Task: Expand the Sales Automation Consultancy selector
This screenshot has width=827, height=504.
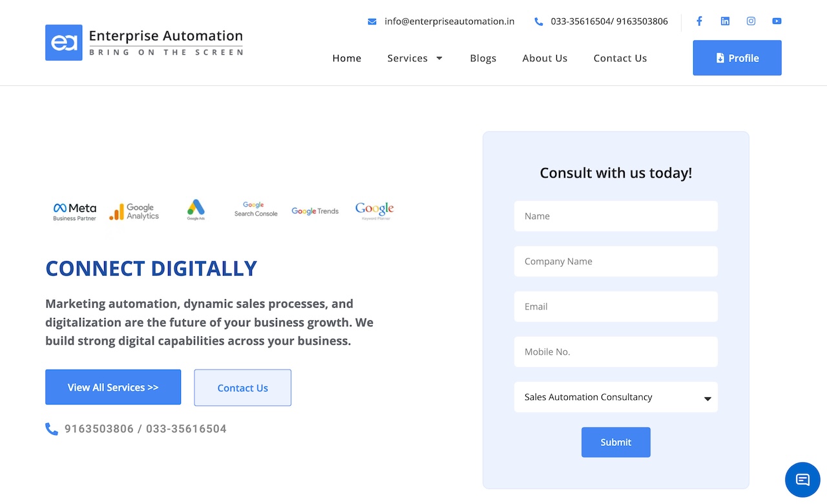Action: 614,397
